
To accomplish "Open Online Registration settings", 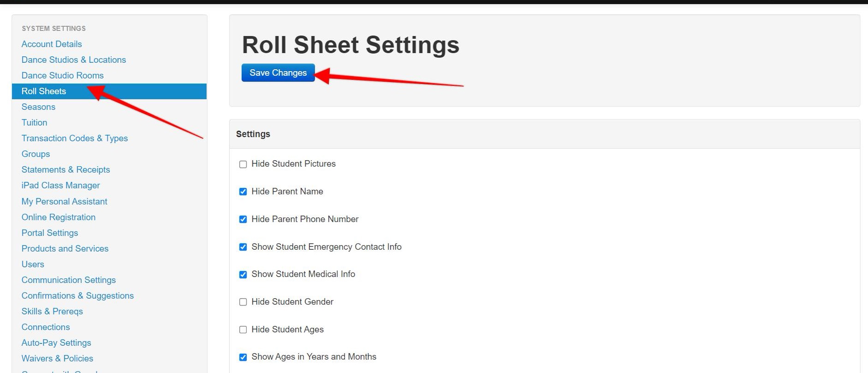I will [x=59, y=217].
